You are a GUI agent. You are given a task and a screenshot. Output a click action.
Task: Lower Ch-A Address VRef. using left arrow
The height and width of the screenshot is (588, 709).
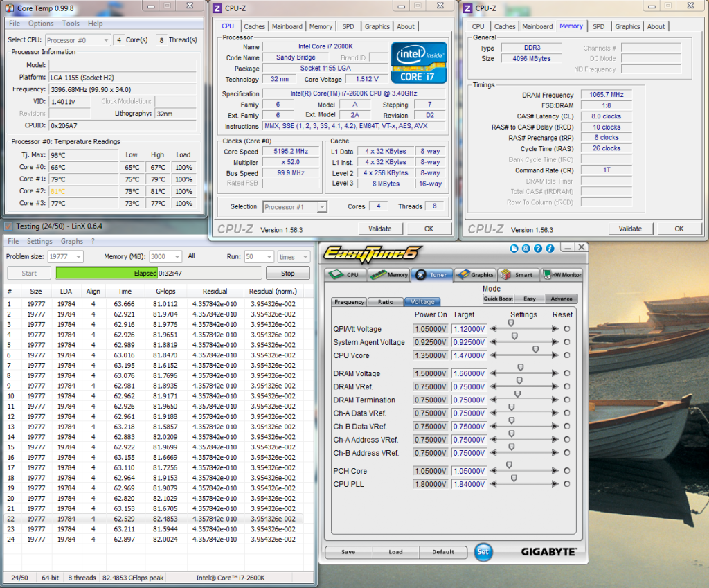(493, 440)
